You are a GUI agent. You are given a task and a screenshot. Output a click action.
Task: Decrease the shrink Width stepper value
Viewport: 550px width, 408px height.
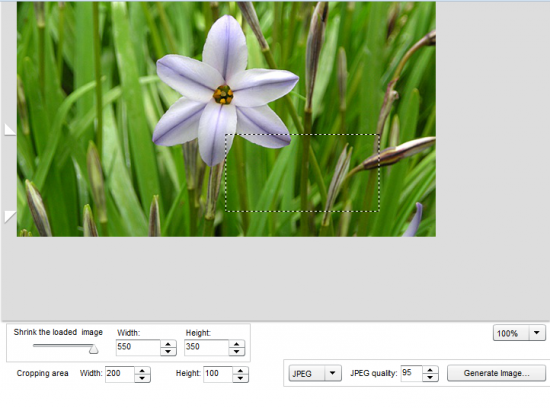tap(168, 352)
